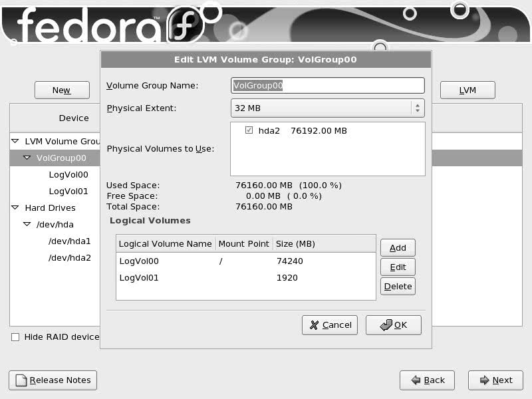532x399 pixels.
Task: Select the LogVol00 row in Logical Volumes
Action: pos(245,261)
